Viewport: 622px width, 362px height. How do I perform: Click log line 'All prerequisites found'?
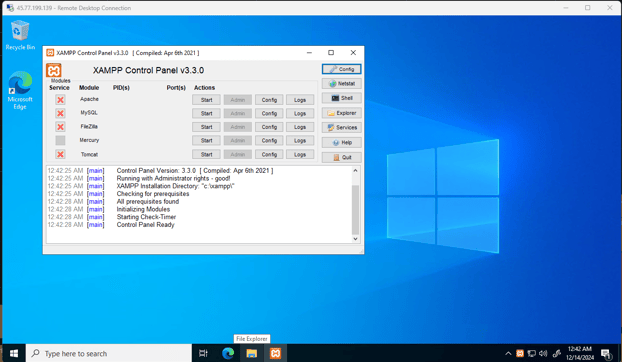148,201
